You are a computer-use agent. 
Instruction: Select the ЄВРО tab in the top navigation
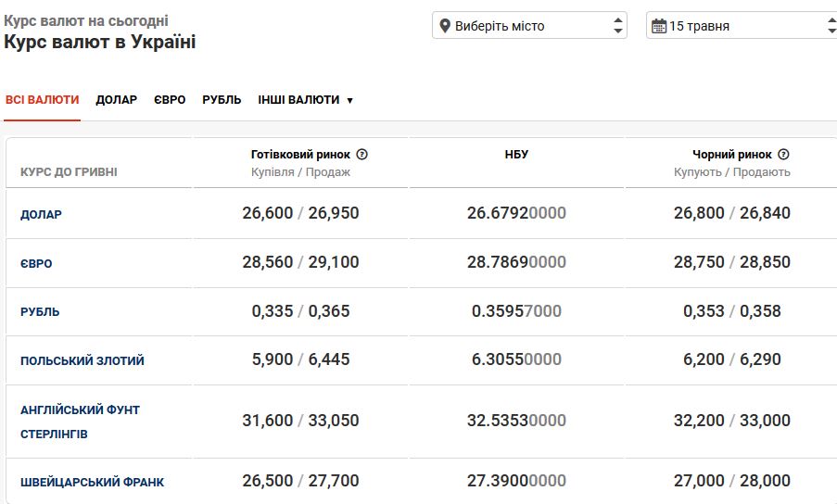pyautogui.click(x=170, y=100)
